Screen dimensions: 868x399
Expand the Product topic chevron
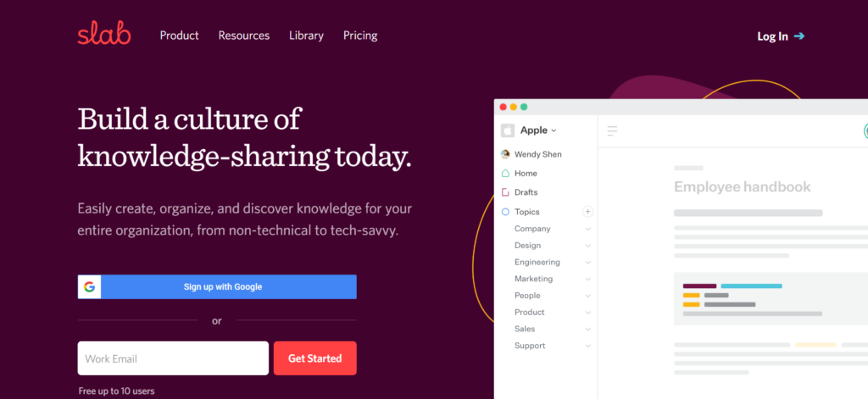[588, 313]
